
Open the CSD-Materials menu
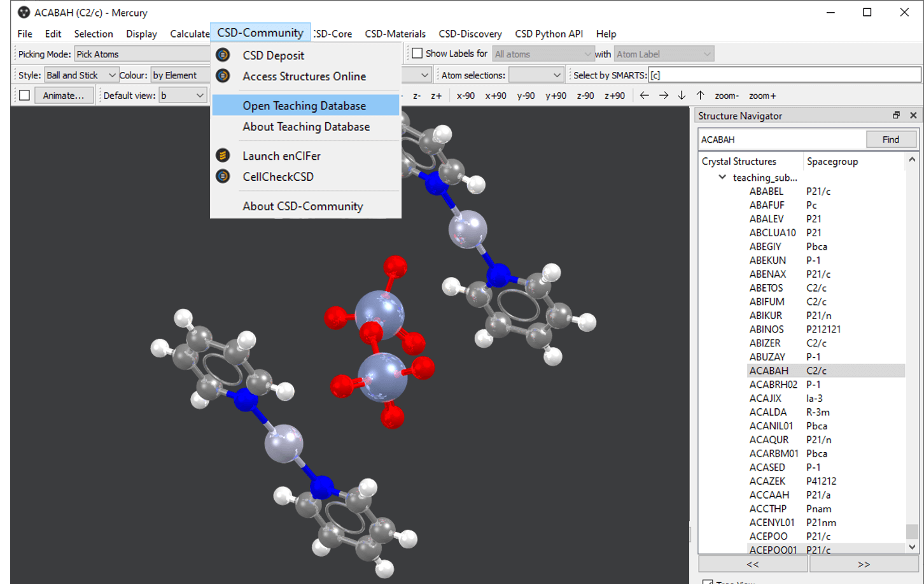(x=395, y=33)
